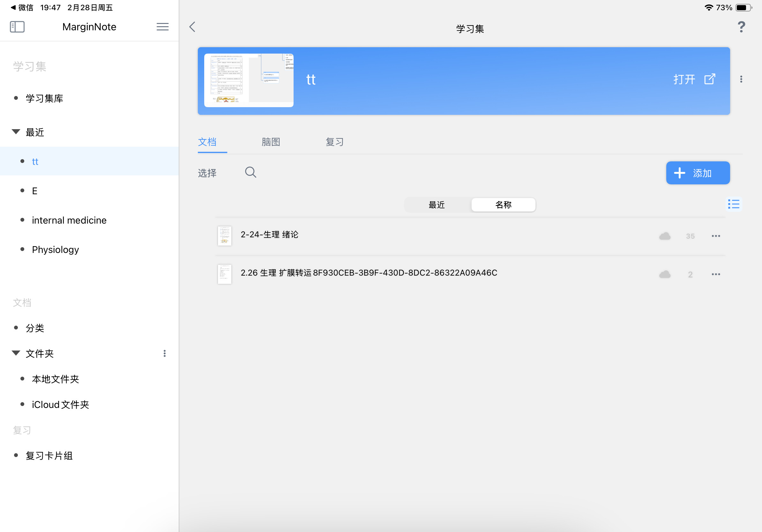This screenshot has height=532, width=762.
Task: Open the 文件夹 options dots
Action: 165,354
